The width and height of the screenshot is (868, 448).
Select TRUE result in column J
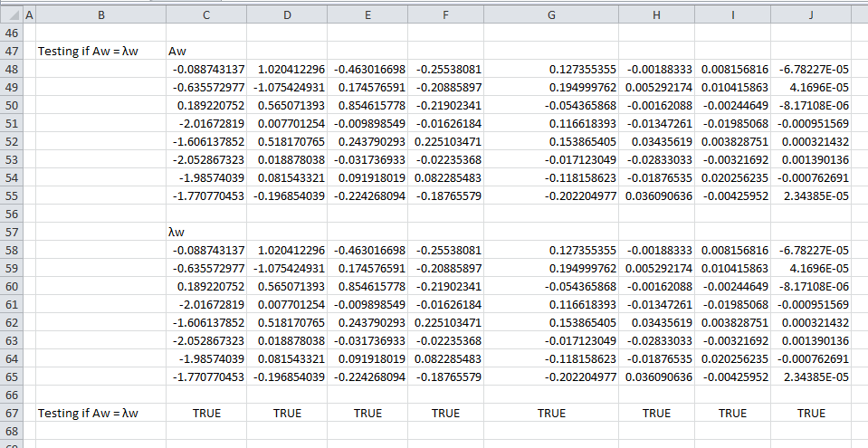click(811, 413)
